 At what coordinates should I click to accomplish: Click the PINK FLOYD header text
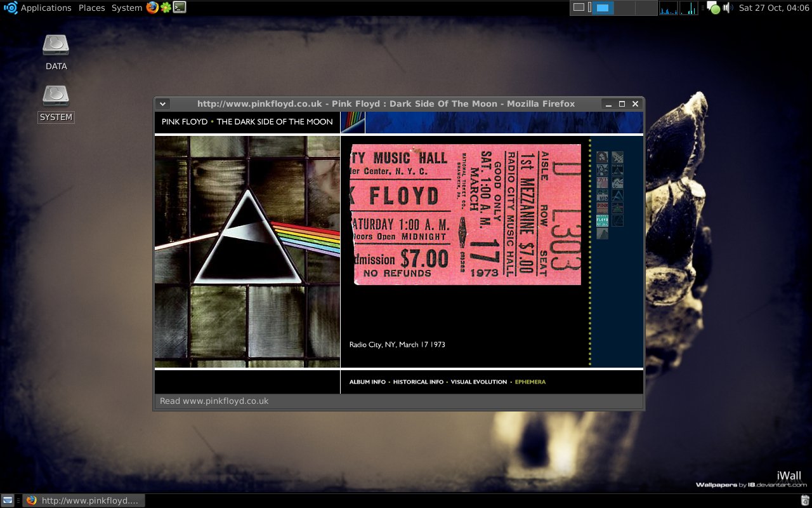point(185,122)
